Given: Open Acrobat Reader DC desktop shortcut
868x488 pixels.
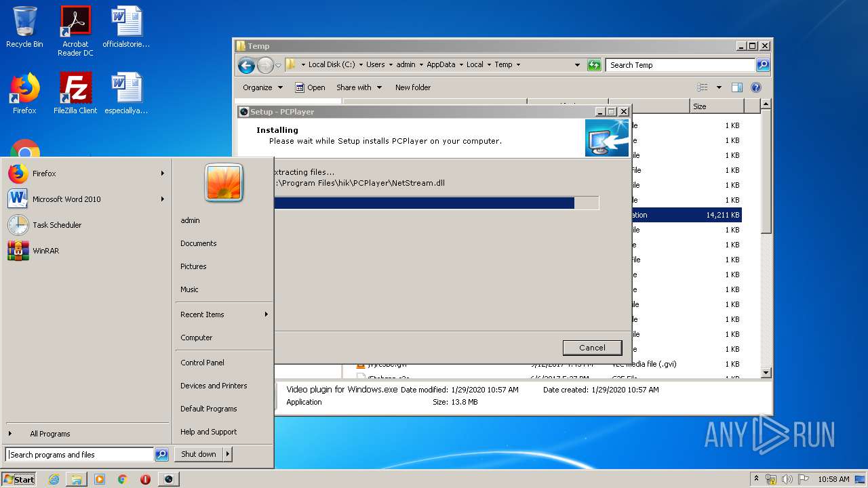Looking at the screenshot, I should point(75,30).
